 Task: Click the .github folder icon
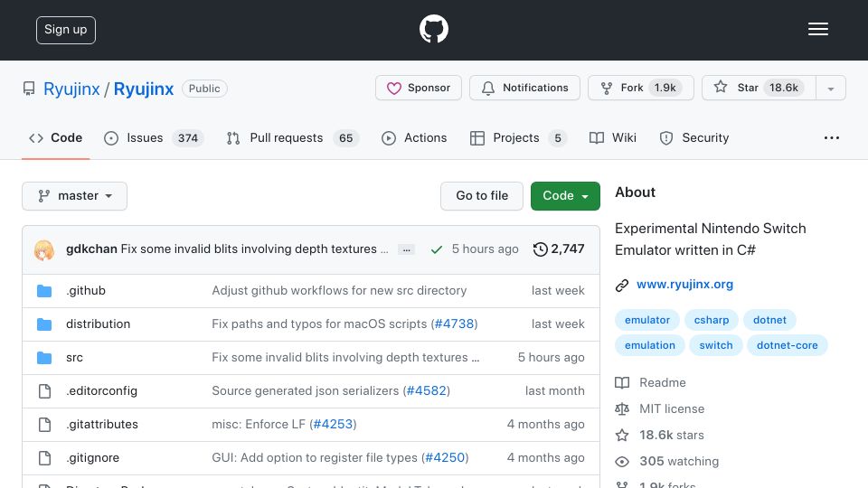click(x=44, y=291)
